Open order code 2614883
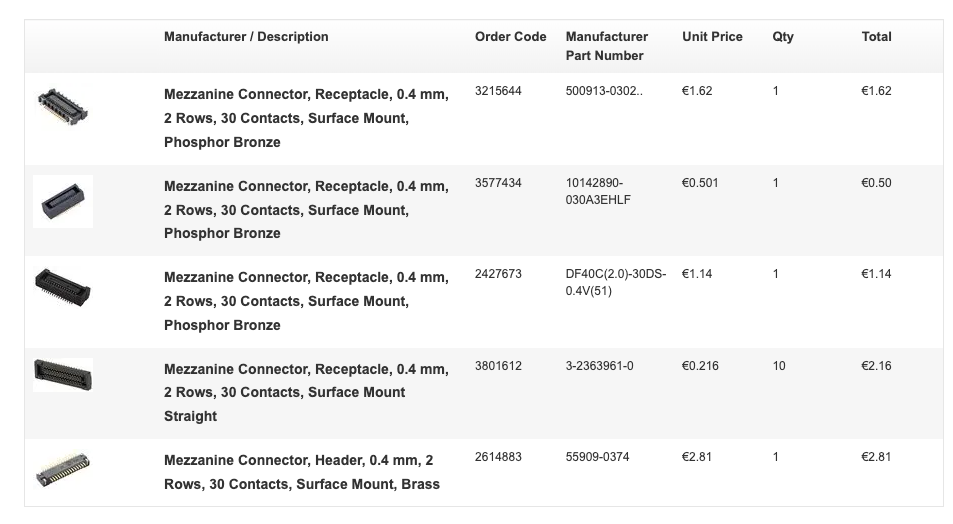 [x=498, y=457]
